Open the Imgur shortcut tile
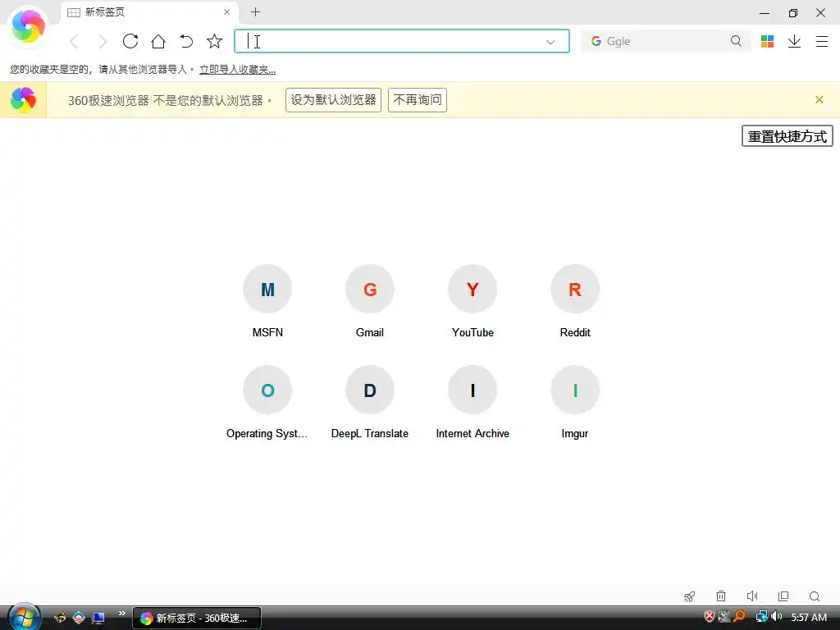This screenshot has width=840, height=630. coord(575,402)
